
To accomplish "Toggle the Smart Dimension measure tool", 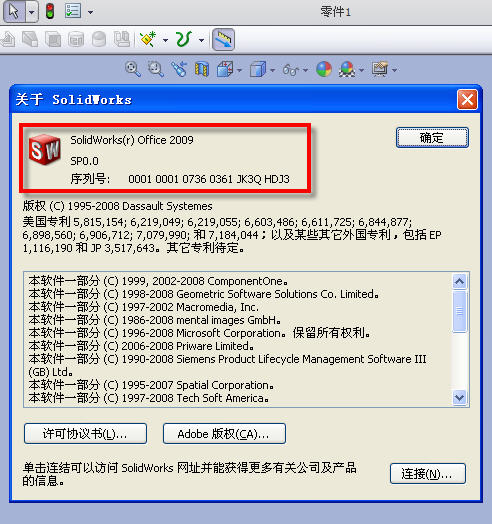I will click(223, 39).
